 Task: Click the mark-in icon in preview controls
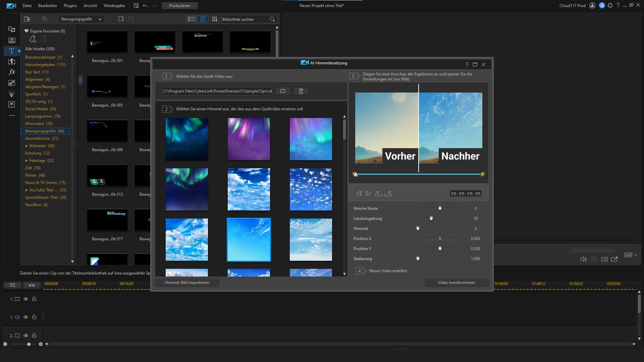378,193
